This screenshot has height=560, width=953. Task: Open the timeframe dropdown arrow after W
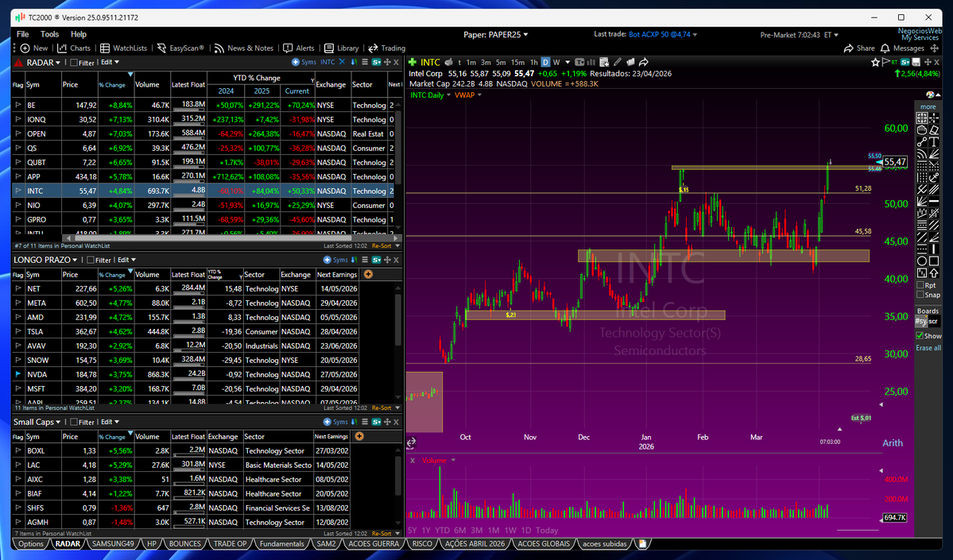coord(568,62)
